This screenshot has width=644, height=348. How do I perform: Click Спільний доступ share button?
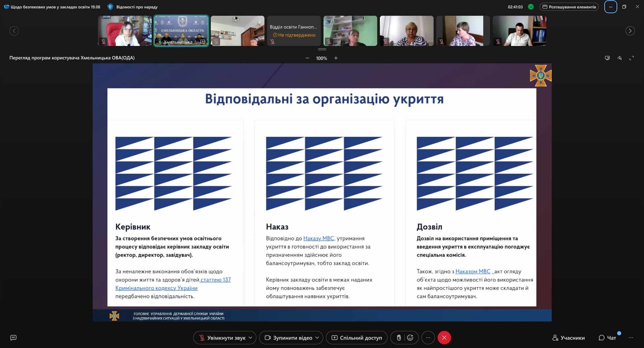pyautogui.click(x=356, y=338)
